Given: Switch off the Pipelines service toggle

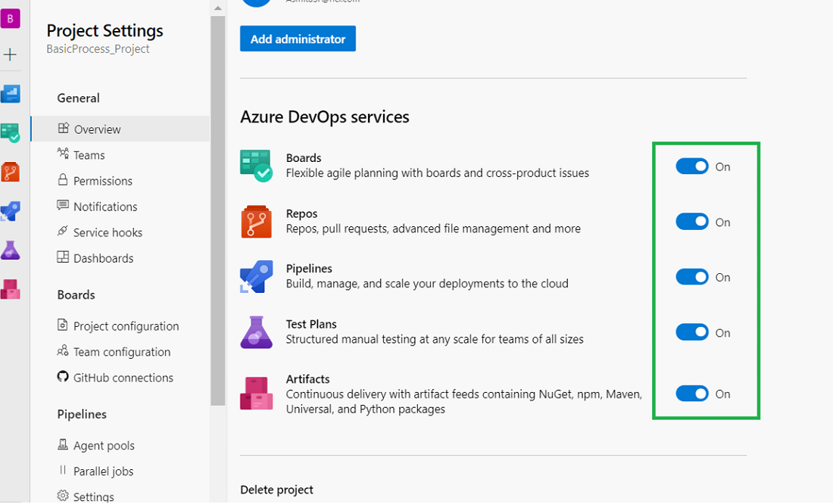Looking at the screenshot, I should [x=691, y=277].
